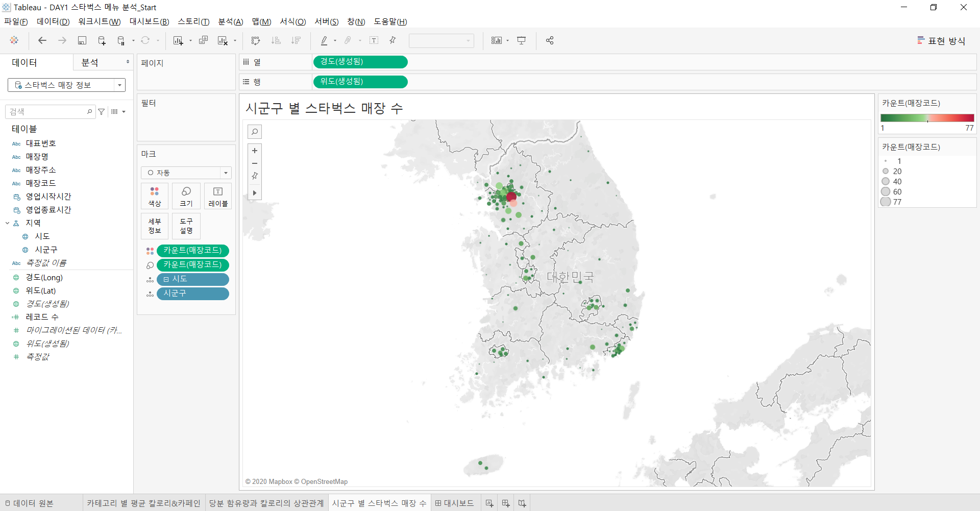Click the 위도(생성됨) pill on rows shelf
The width and height of the screenshot is (980, 511).
click(x=360, y=82)
